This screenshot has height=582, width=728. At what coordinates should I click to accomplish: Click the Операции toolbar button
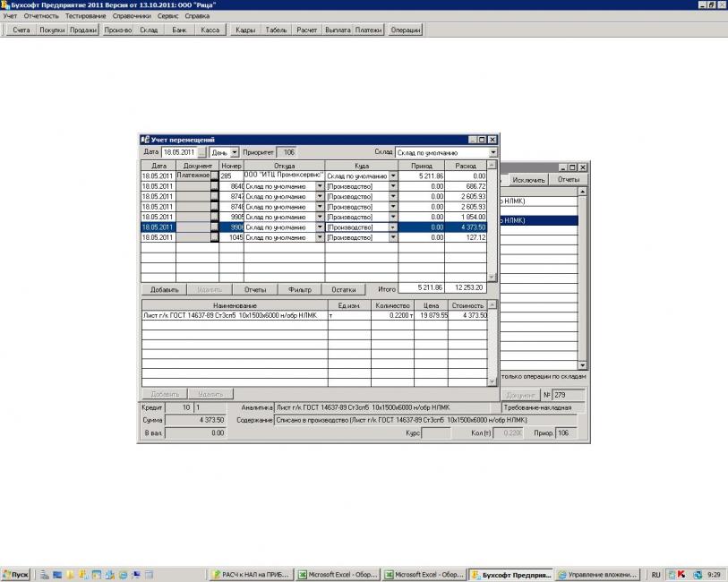point(405,30)
